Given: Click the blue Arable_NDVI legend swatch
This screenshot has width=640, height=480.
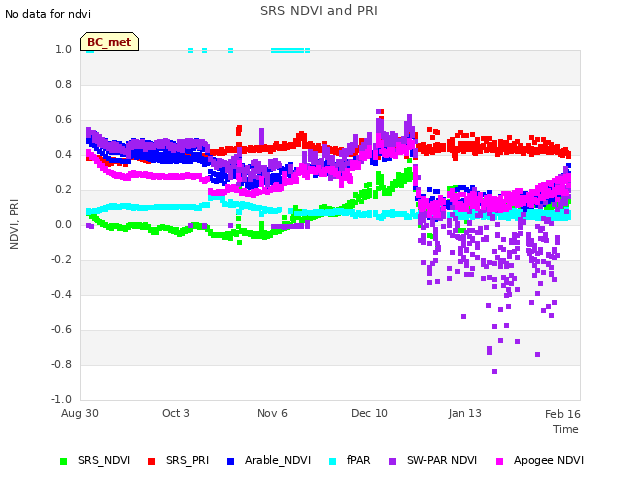Looking at the screenshot, I should (230, 461).
